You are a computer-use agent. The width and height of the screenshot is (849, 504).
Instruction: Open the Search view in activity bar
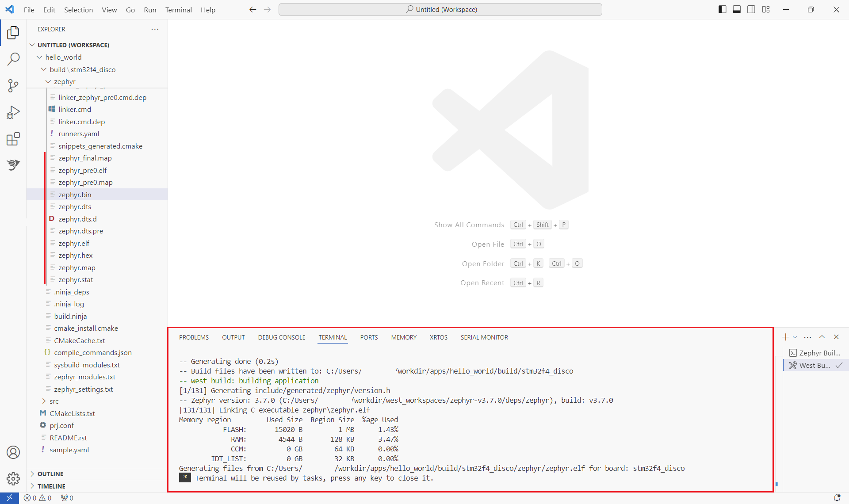tap(13, 59)
